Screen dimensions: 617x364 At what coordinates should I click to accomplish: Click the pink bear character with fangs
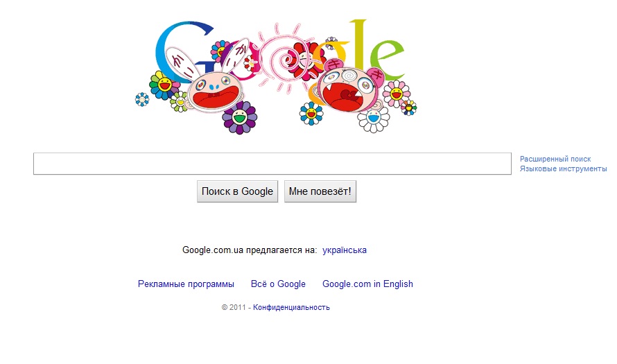click(349, 87)
